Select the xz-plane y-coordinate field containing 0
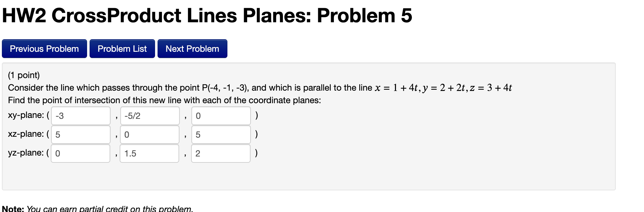The width and height of the screenshot is (644, 212). coord(149,135)
